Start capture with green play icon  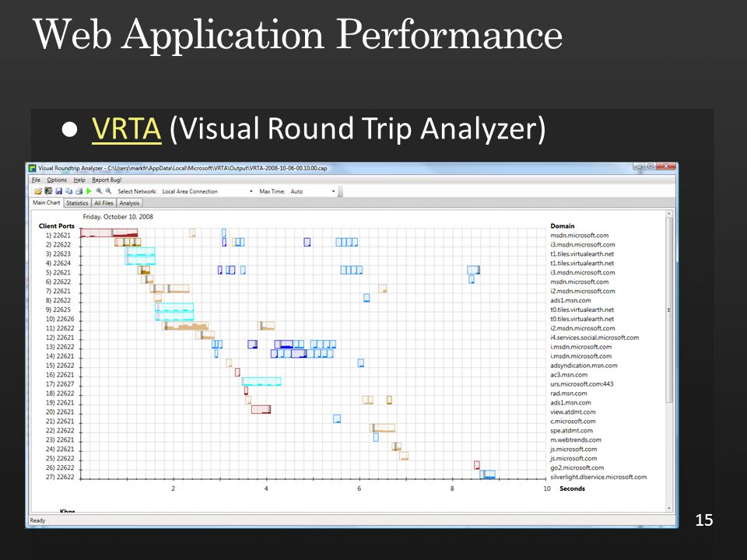(x=89, y=191)
